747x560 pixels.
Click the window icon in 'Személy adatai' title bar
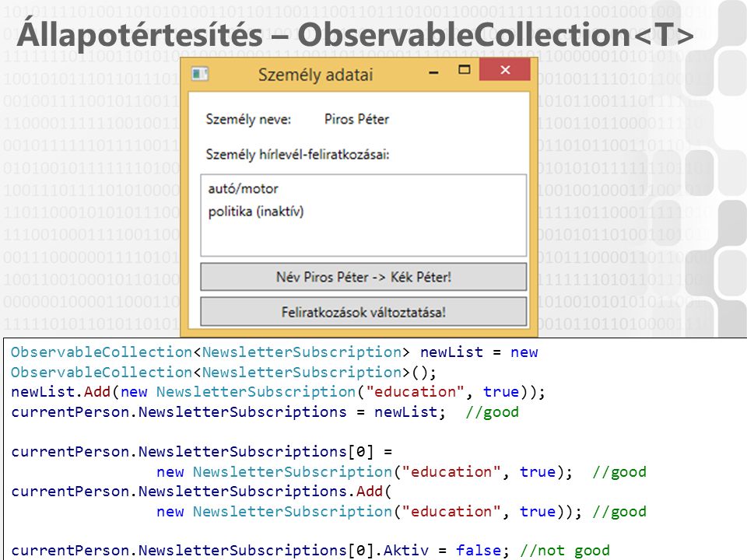coord(200,74)
